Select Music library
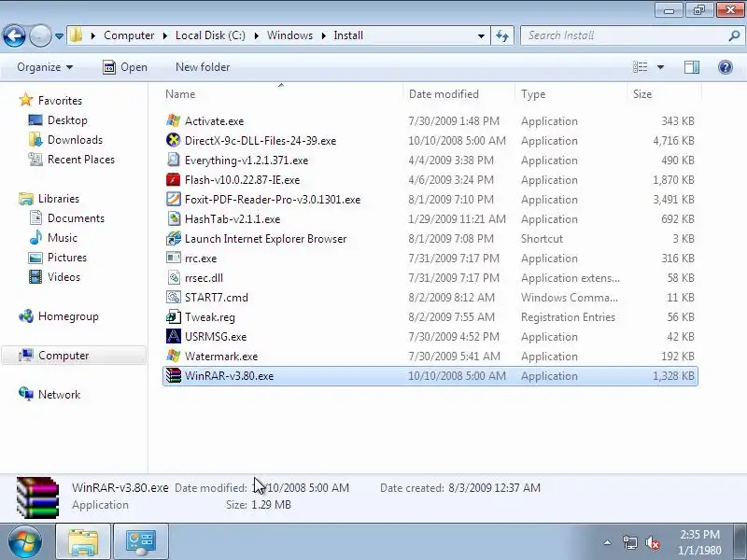The height and width of the screenshot is (560, 747). point(62,238)
